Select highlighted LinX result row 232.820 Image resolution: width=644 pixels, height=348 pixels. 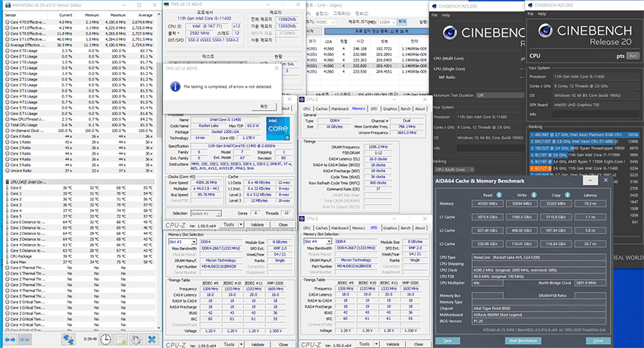367,66
